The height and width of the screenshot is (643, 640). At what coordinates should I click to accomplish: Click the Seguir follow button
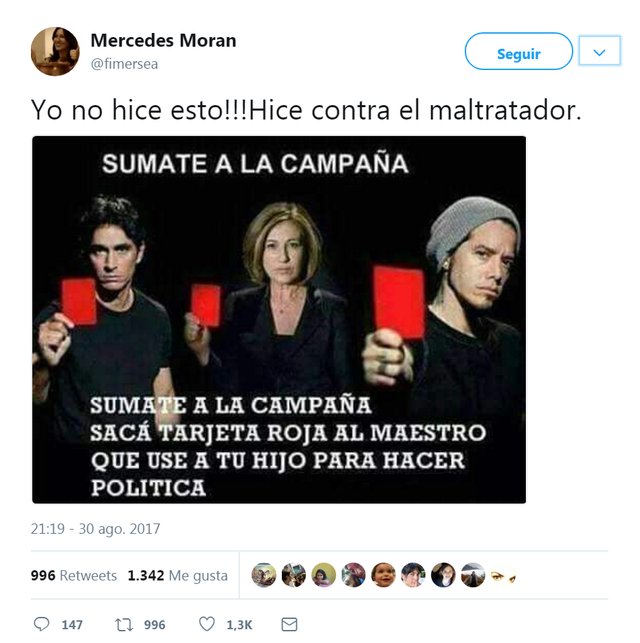pos(519,51)
